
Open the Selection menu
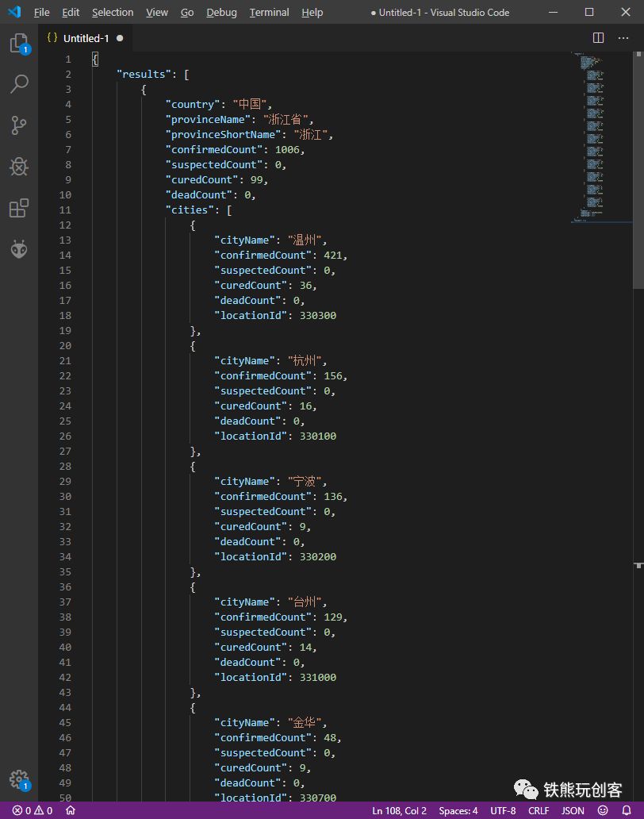113,12
